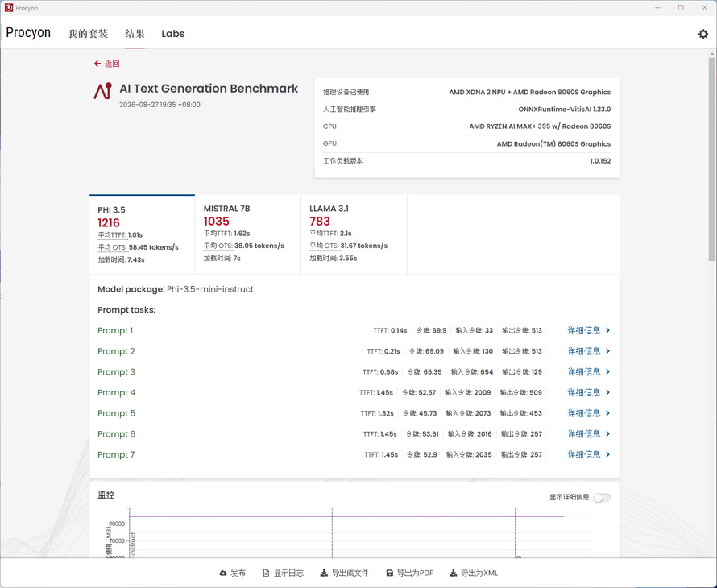The width and height of the screenshot is (717, 588).
Task: Click the ONNXRuntime-VitisAI 1.23.0 value
Action: (564, 110)
